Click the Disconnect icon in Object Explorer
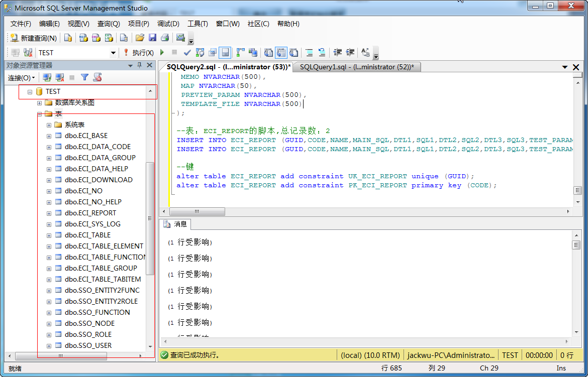The height and width of the screenshot is (377, 588). coord(60,78)
